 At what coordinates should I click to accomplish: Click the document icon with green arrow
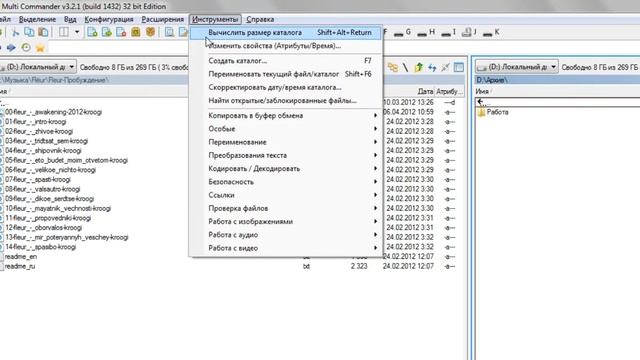(107, 32)
